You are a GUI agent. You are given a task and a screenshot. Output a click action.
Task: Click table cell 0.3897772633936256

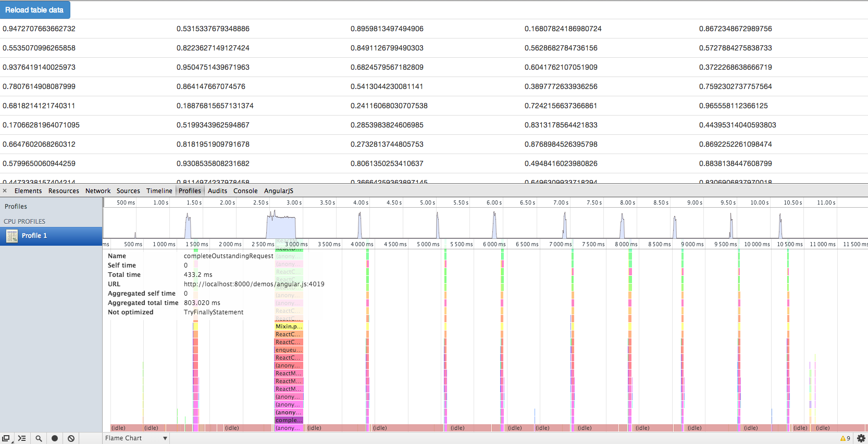[561, 86]
